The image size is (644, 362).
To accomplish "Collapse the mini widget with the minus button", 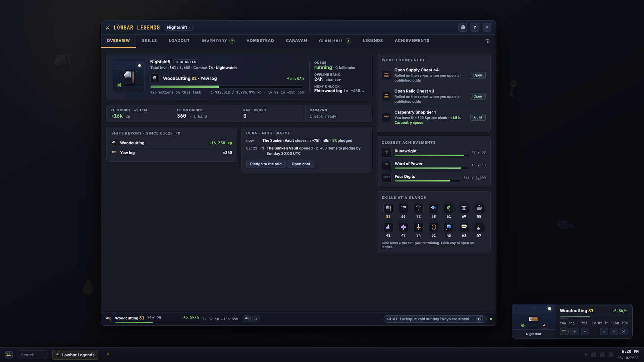I will [614, 331].
